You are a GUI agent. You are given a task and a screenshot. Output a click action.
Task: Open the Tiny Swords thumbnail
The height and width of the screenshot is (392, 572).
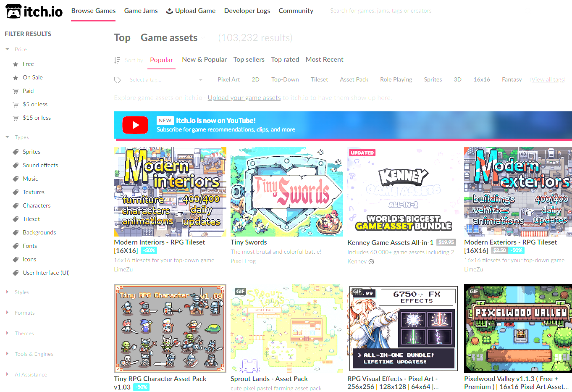pyautogui.click(x=287, y=192)
